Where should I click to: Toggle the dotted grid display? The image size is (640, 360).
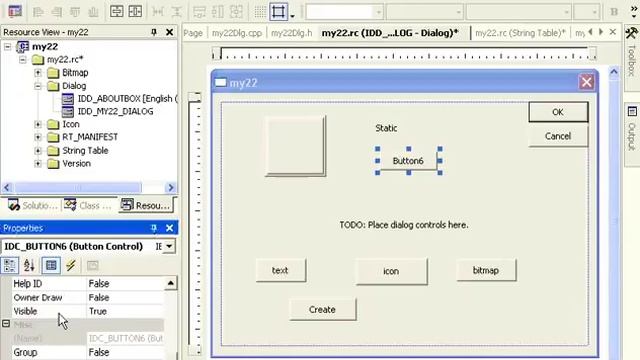(260, 12)
